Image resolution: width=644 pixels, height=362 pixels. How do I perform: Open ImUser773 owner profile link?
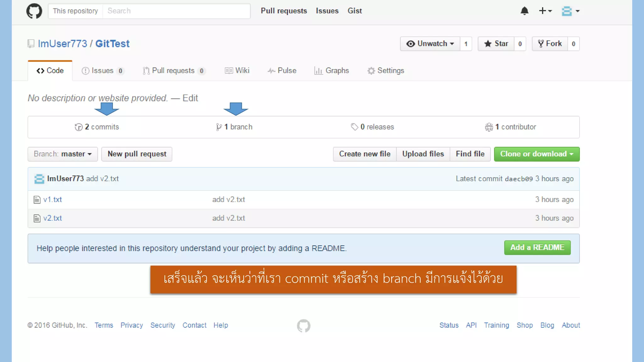62,44
